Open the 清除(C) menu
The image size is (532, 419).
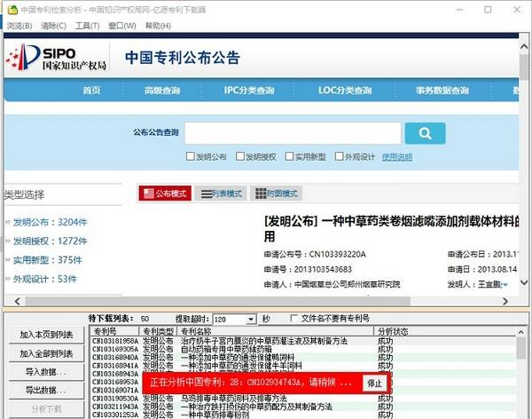(53, 26)
